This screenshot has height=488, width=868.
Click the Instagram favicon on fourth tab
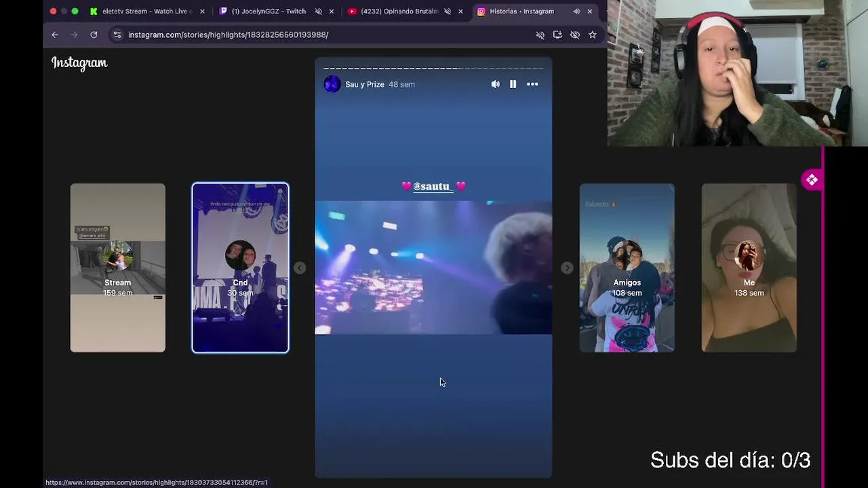pos(481,12)
